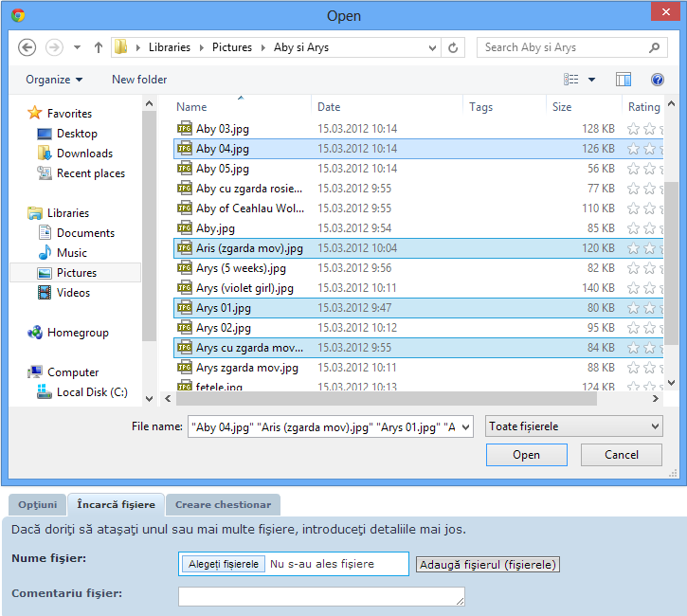This screenshot has height=616, width=687.
Task: Sort files by Size column header
Action: [x=562, y=107]
